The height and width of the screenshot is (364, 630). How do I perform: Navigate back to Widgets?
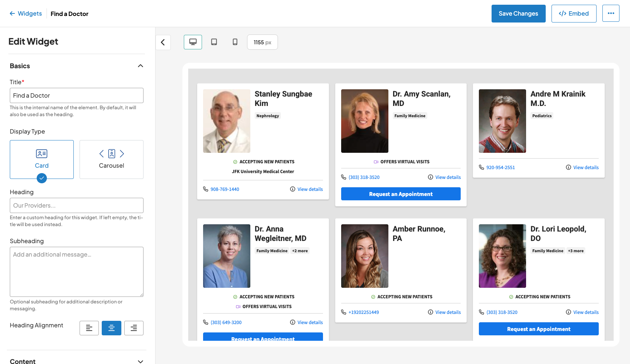(x=29, y=13)
